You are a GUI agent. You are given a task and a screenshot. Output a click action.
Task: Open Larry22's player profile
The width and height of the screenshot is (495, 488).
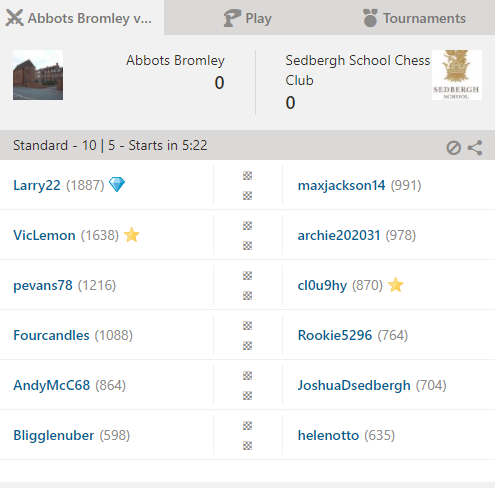(37, 185)
